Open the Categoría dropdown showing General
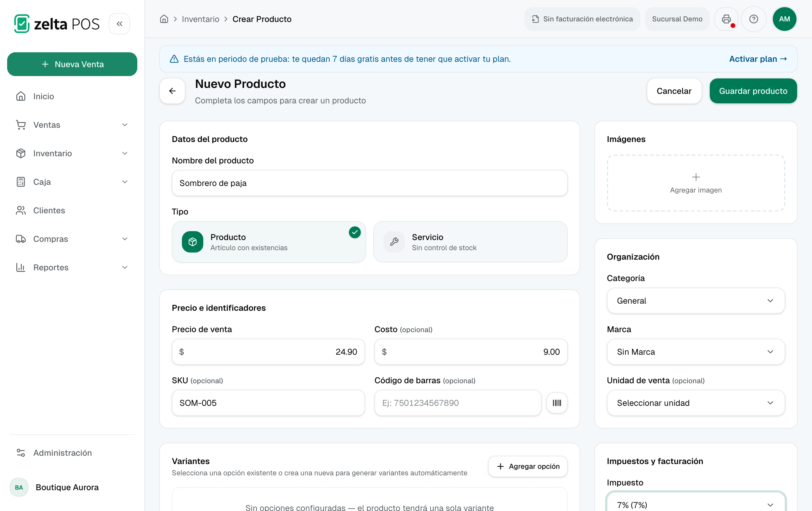The width and height of the screenshot is (812, 511). 696,301
